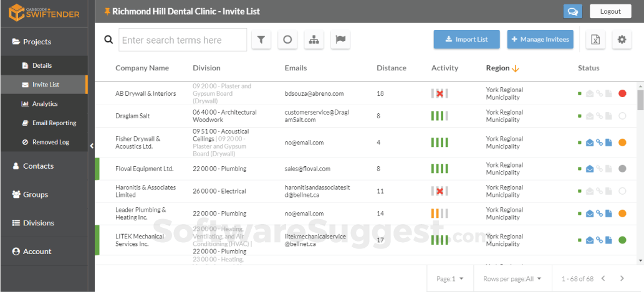Open the chat messages icon
644x292 pixels.
point(572,11)
